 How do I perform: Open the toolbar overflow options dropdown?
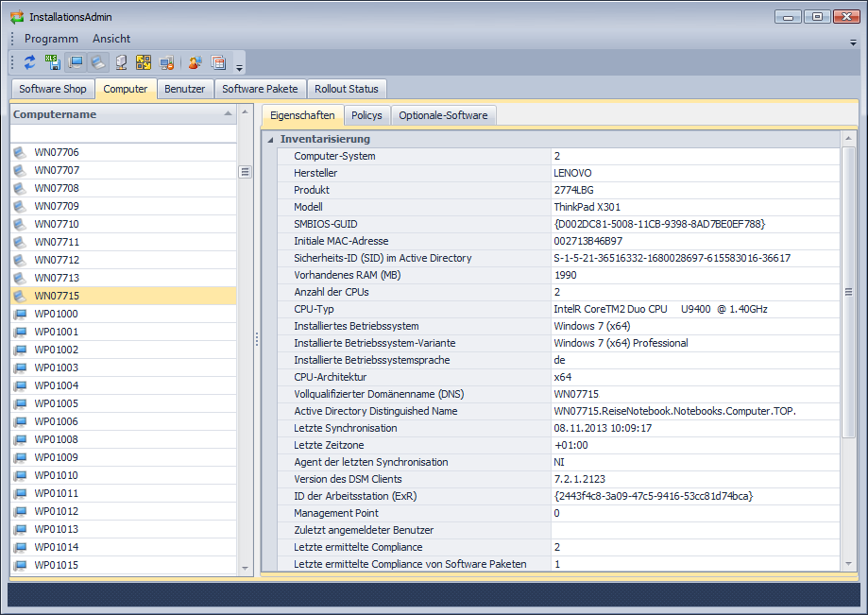click(x=240, y=67)
